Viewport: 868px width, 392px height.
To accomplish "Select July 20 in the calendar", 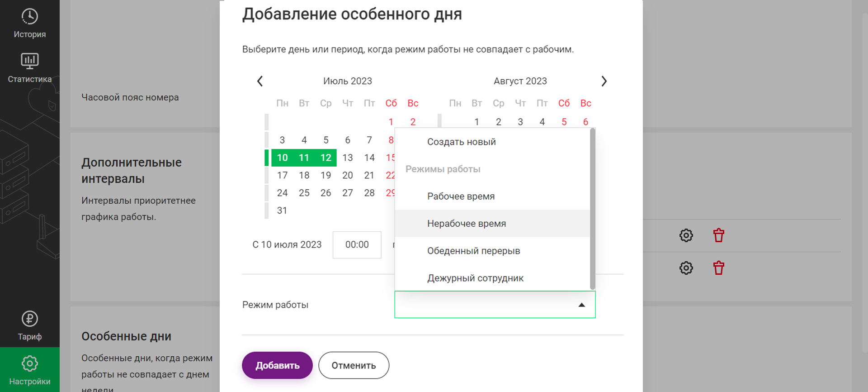I will 347,175.
